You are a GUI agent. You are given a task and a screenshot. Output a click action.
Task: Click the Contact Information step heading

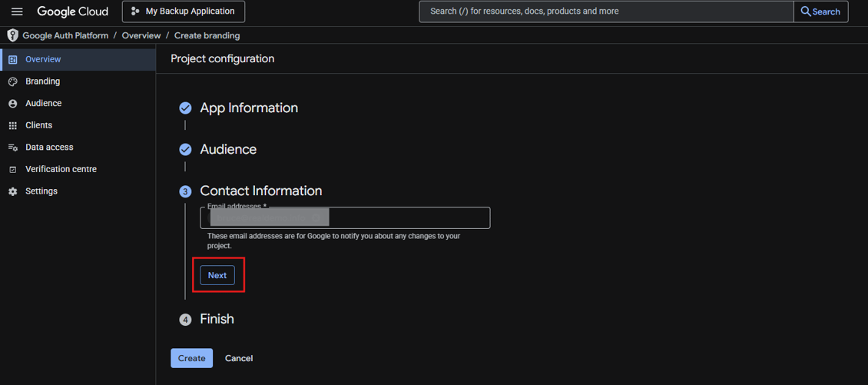pyautogui.click(x=260, y=191)
